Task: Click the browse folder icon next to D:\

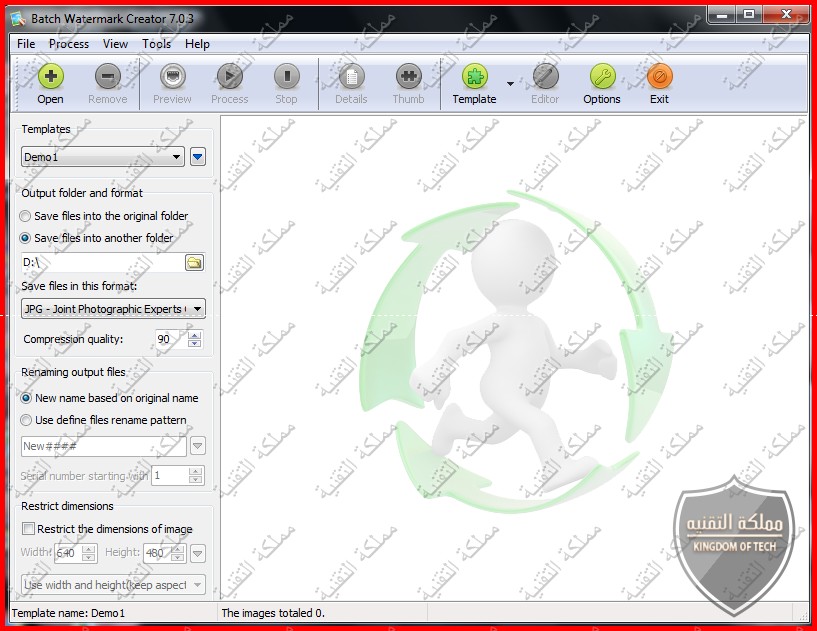Action: (x=194, y=263)
